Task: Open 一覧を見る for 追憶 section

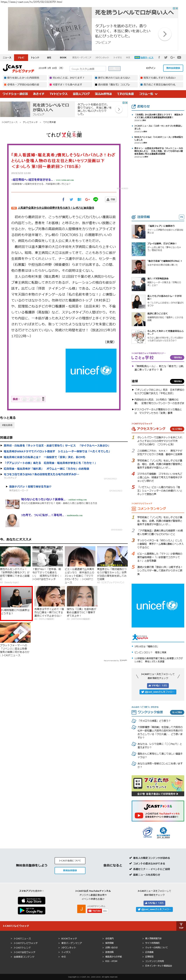Action: pos(177,381)
